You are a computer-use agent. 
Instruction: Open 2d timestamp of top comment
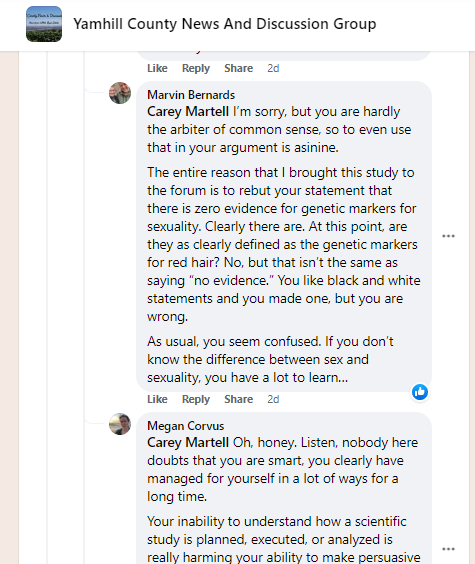pos(273,68)
